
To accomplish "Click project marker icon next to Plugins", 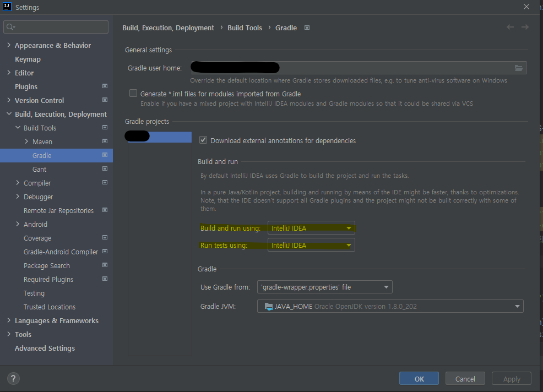I will pos(105,86).
